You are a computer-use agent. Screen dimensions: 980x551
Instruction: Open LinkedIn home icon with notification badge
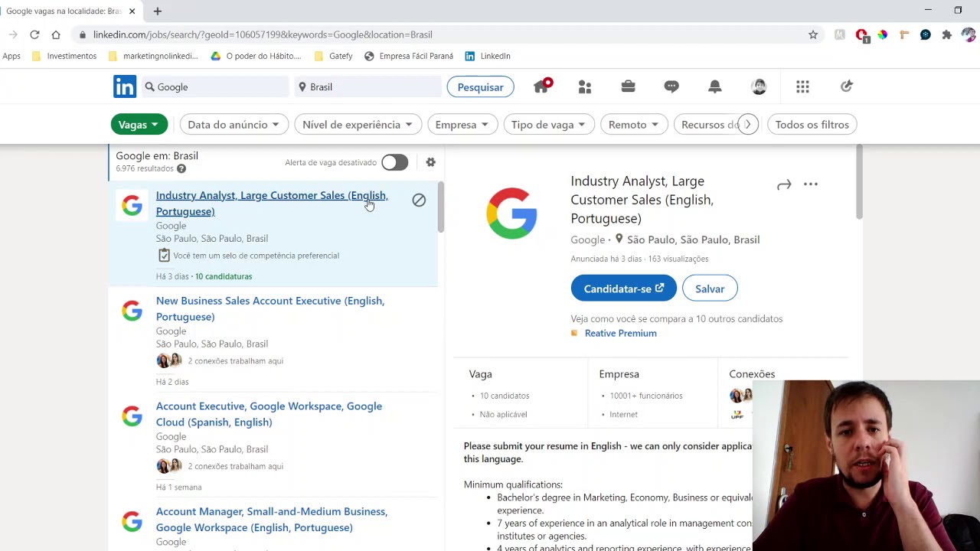pos(541,87)
